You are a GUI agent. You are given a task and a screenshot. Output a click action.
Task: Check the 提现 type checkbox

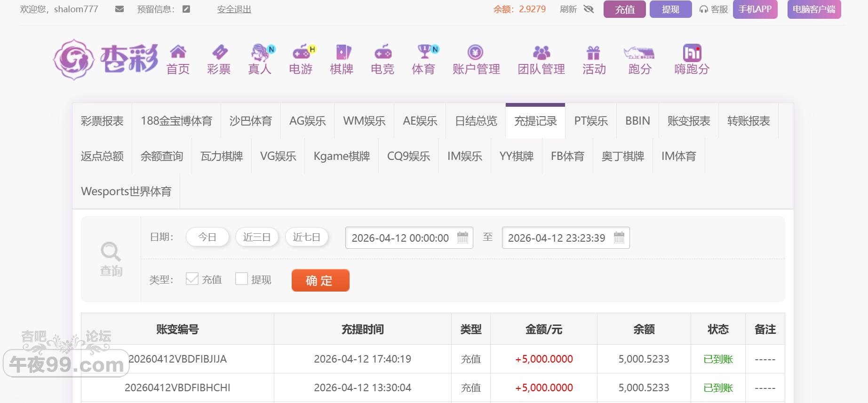(241, 279)
